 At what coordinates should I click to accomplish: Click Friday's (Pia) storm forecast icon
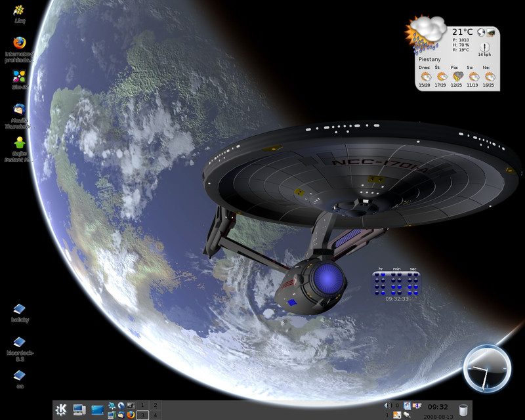coord(458,76)
